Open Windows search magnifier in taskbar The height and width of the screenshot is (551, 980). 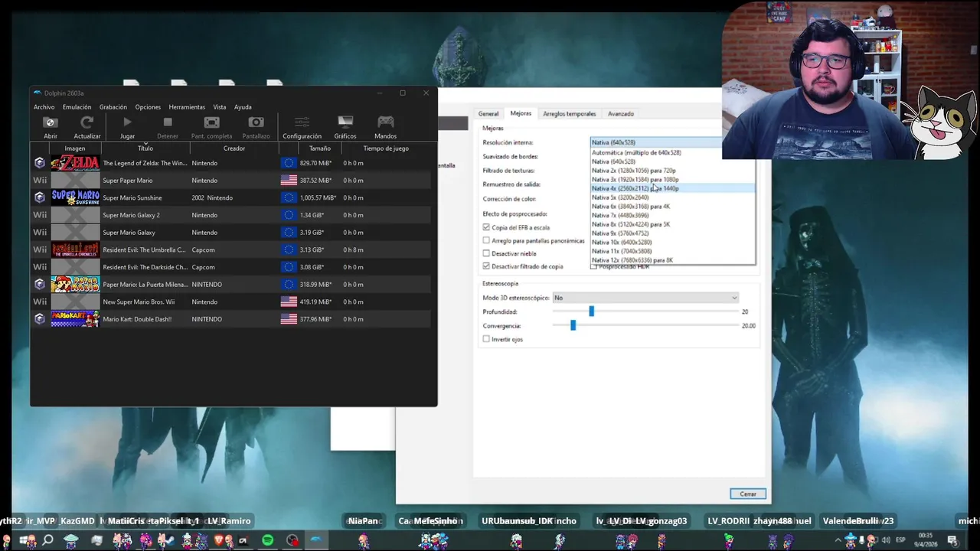[47, 540]
